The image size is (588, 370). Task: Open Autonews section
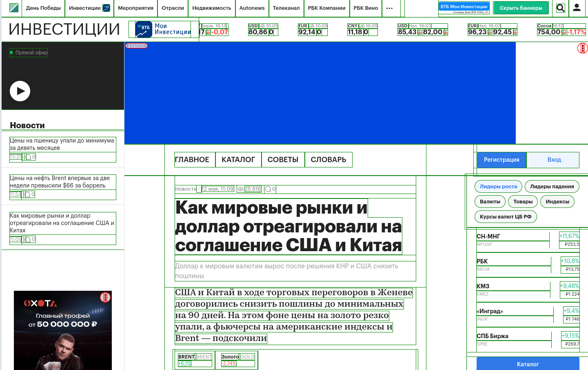point(252,8)
